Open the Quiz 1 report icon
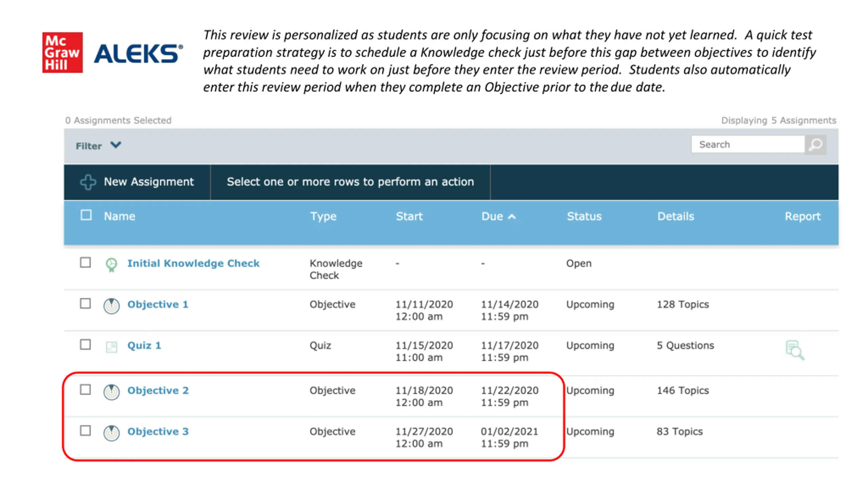This screenshot has height=488, width=868. pyautogui.click(x=794, y=350)
